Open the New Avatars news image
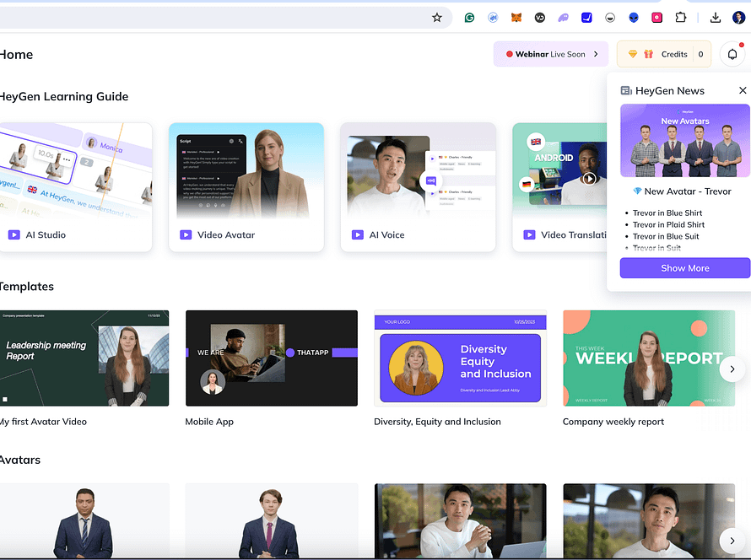 pos(685,141)
